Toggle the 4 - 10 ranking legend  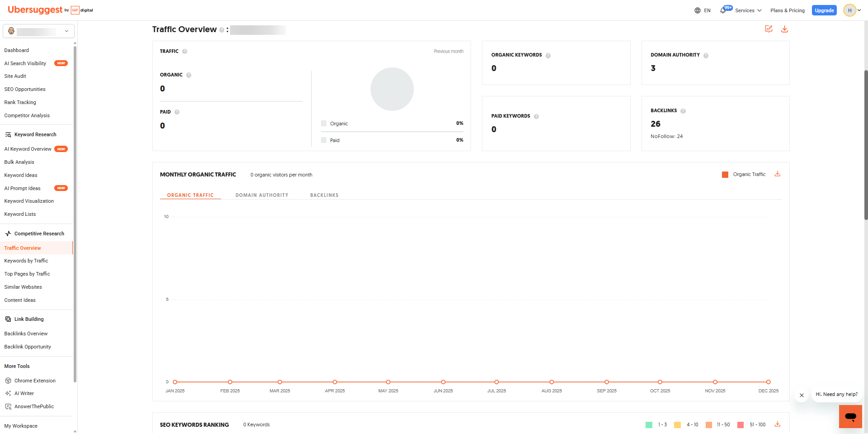(686, 425)
